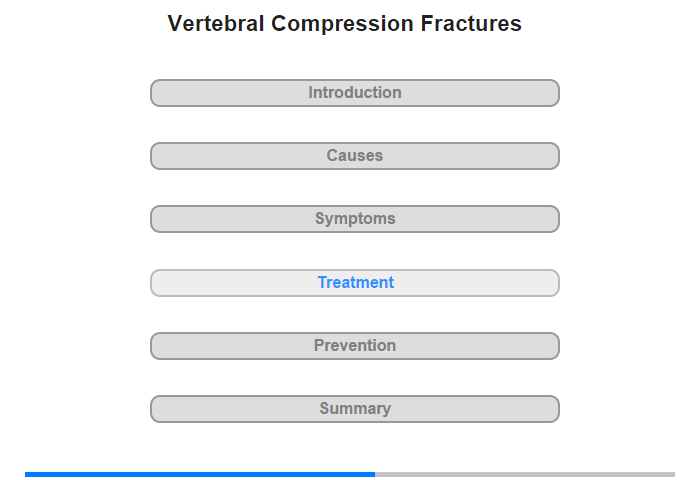Click the boundary where blue progress ends
Image resolution: width=700 pixels, height=480 pixels.
375,474
